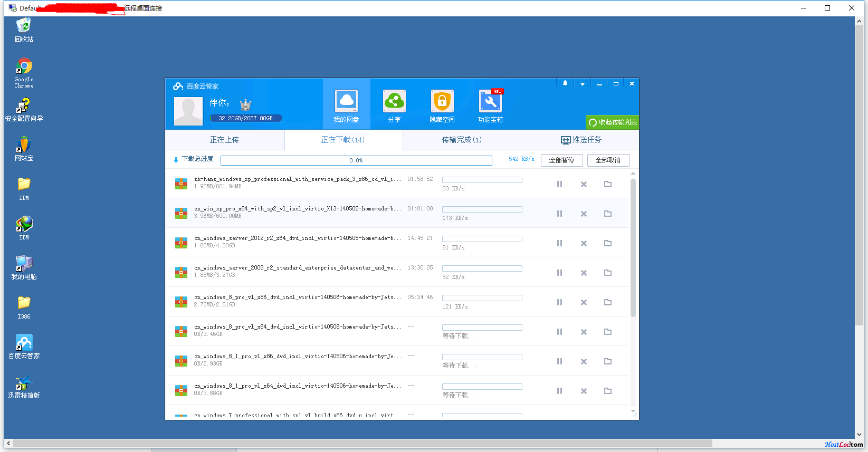Click the download list scroll-down arrow
This screenshot has width=868, height=452.
pyautogui.click(x=633, y=411)
